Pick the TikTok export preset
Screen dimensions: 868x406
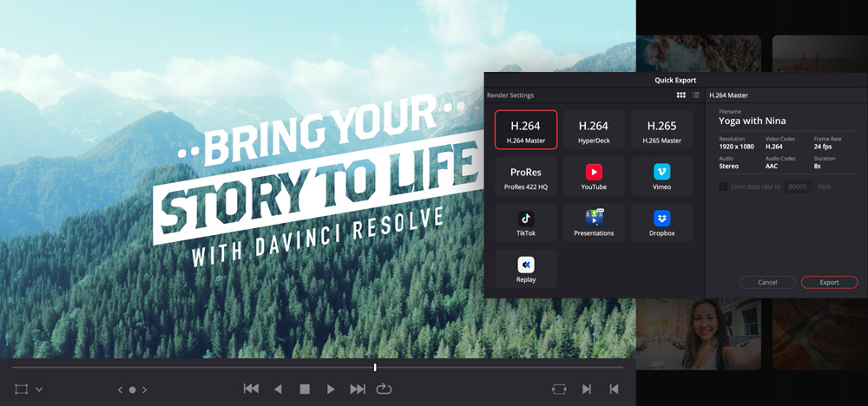point(526,222)
